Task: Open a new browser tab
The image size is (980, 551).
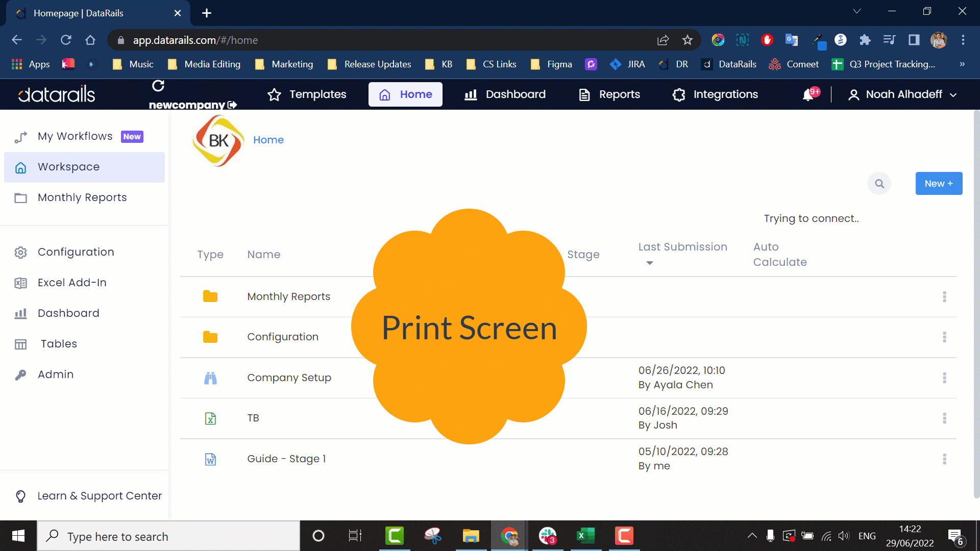Action: (x=207, y=13)
